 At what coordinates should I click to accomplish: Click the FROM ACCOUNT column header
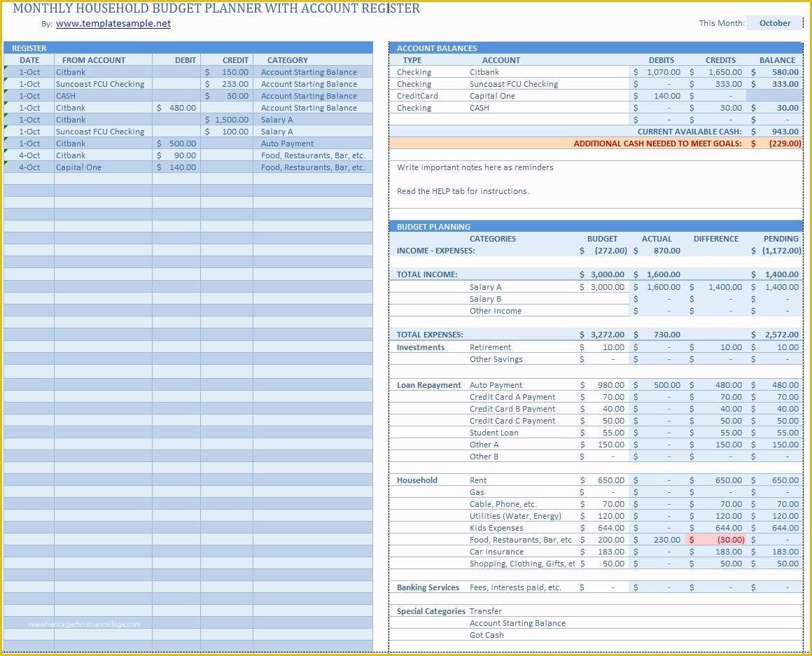94,60
